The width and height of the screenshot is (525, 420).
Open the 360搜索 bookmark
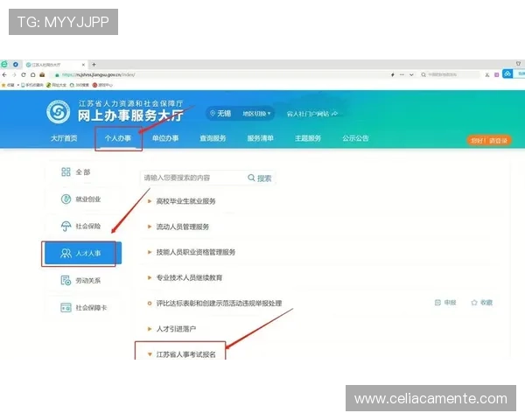[80, 85]
